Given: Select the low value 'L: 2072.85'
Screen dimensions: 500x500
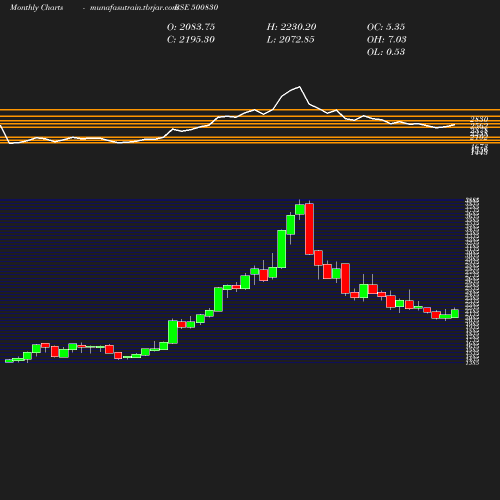Looking at the screenshot, I should click(290, 40).
